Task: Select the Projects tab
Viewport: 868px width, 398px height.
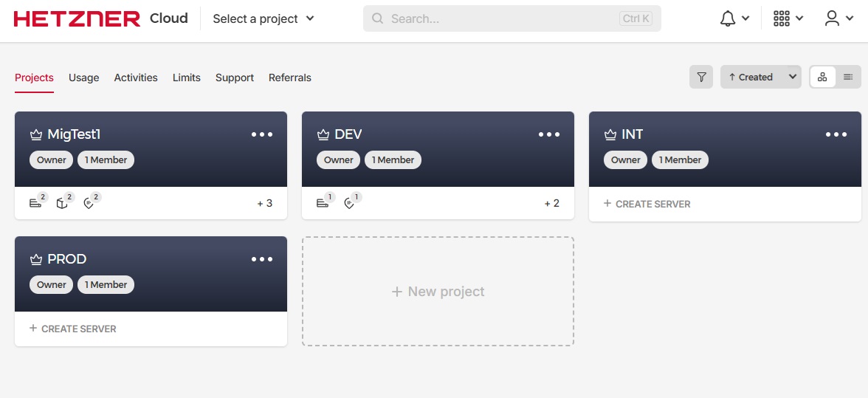Action: [x=34, y=78]
